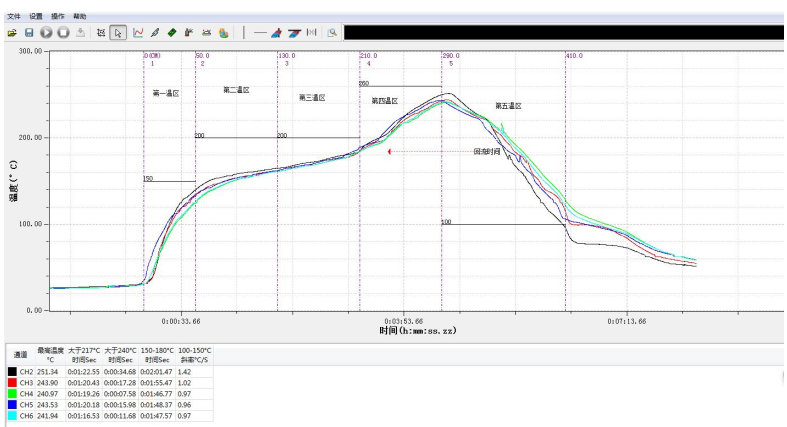Open the 设置 menu
Viewport: 787px width, 427px height.
pos(36,17)
